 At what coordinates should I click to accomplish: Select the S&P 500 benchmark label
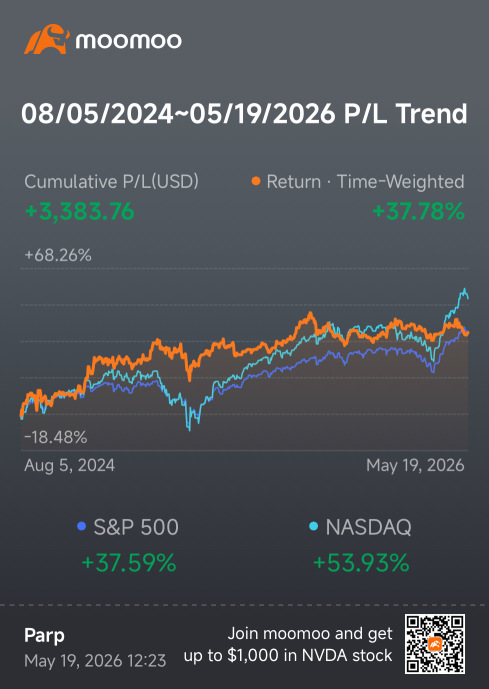point(136,527)
